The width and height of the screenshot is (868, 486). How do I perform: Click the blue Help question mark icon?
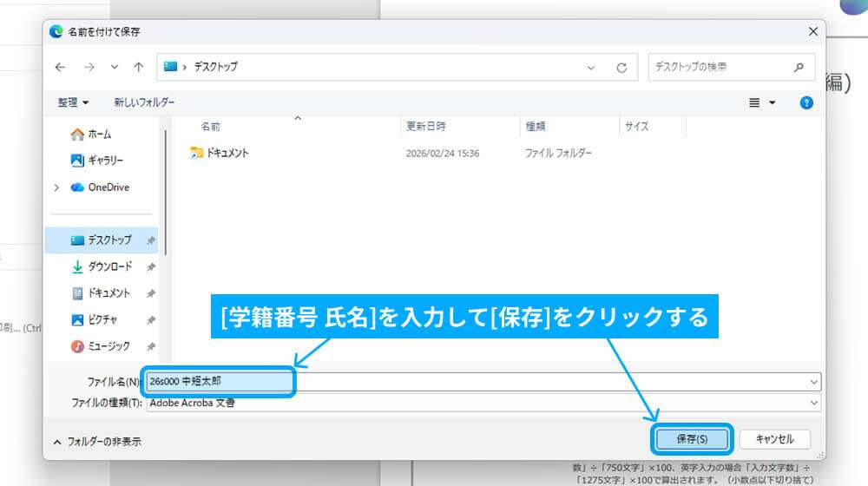pyautogui.click(x=806, y=102)
